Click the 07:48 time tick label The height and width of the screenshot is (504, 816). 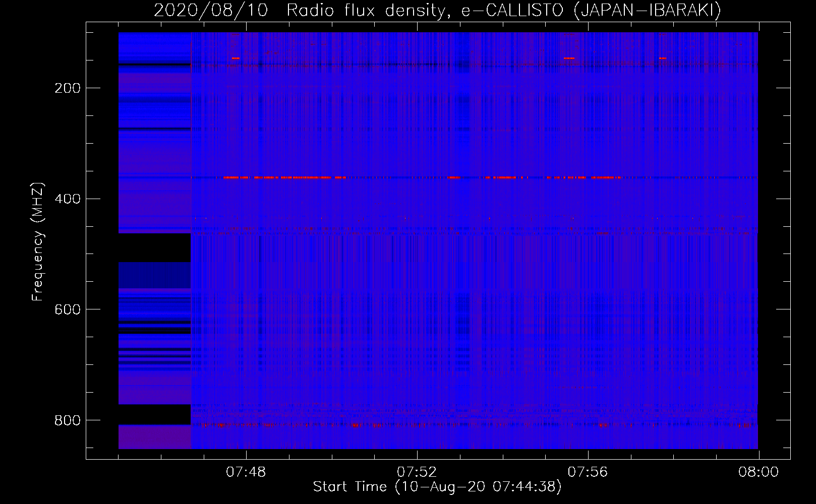(246, 472)
